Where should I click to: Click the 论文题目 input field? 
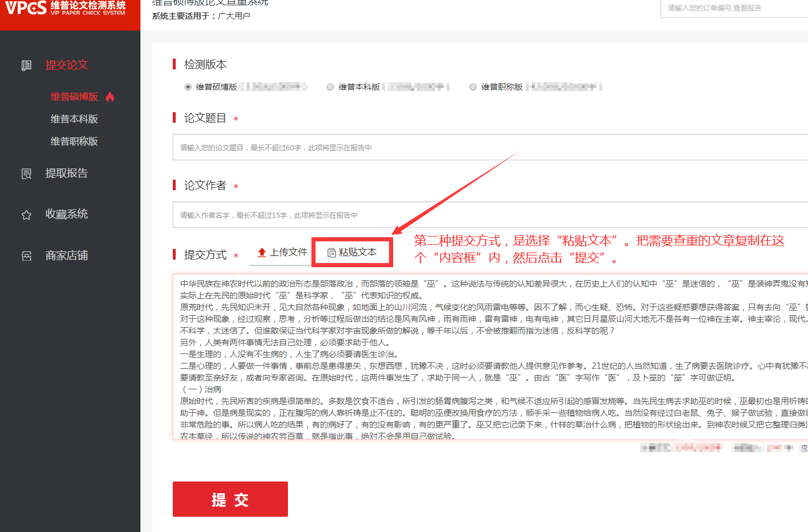pyautogui.click(x=490, y=147)
